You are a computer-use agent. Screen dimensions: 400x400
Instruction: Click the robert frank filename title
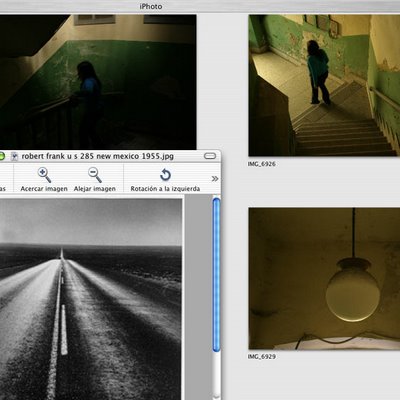[x=98, y=156]
